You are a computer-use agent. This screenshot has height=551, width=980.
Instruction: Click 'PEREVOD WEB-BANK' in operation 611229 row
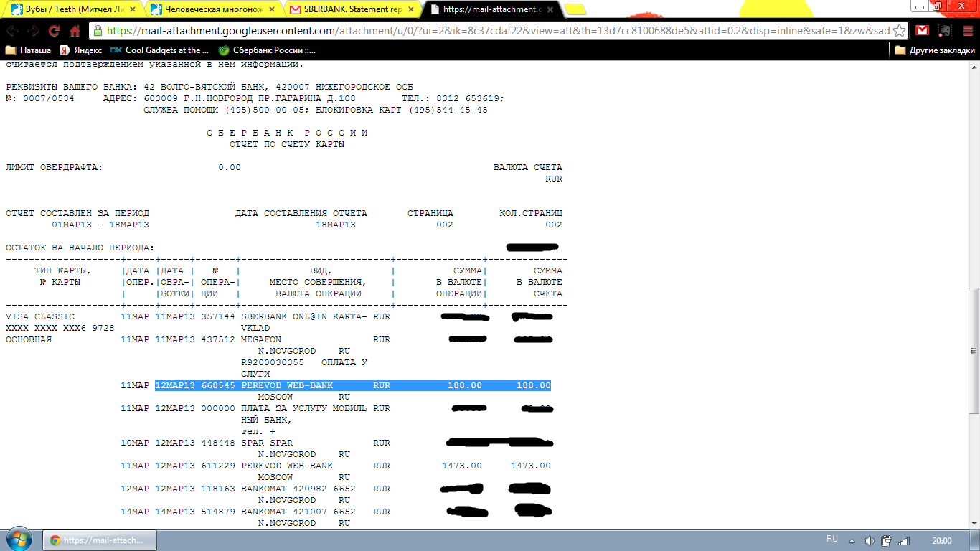(x=287, y=466)
